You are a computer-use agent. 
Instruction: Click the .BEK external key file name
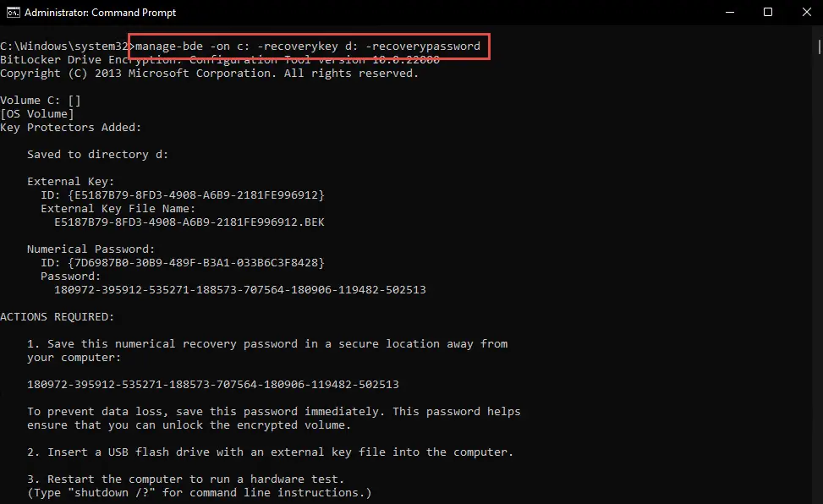[x=189, y=222]
